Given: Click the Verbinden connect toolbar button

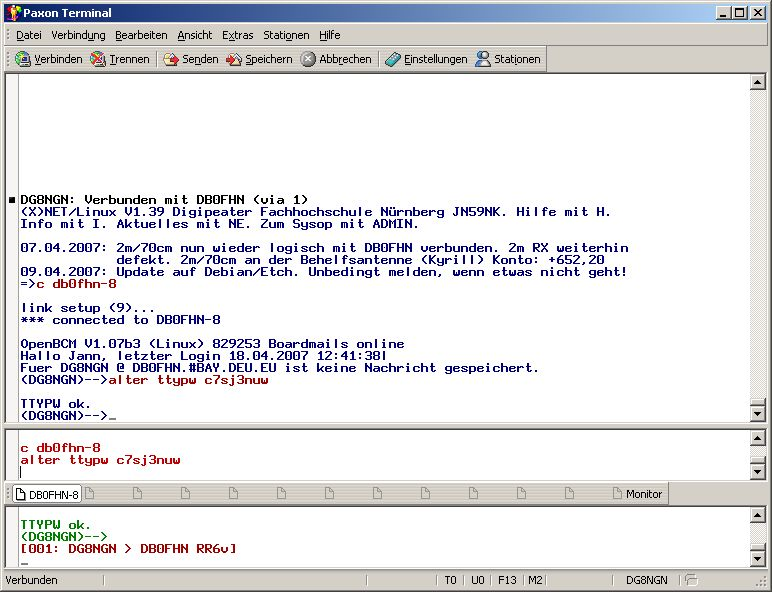Looking at the screenshot, I should pyautogui.click(x=49, y=59).
